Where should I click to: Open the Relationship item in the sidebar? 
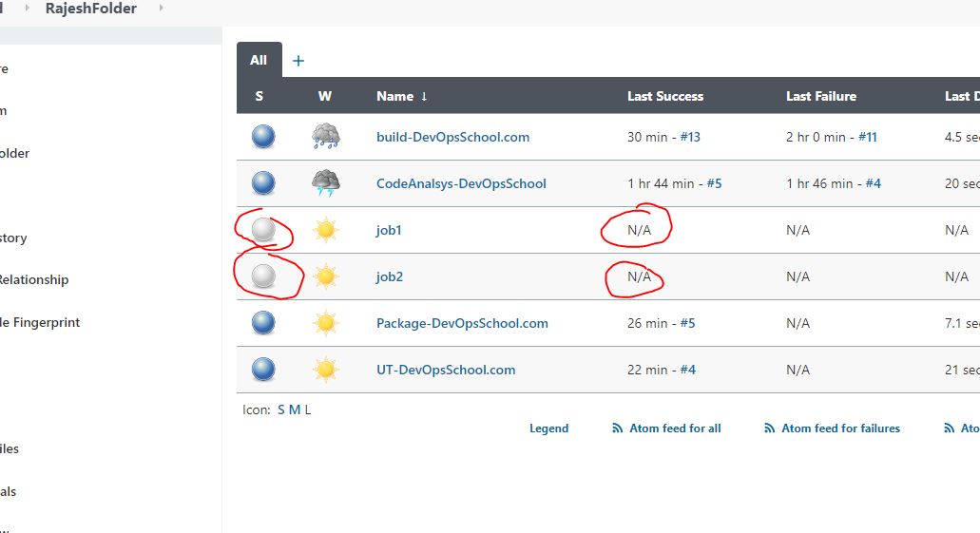[34, 279]
